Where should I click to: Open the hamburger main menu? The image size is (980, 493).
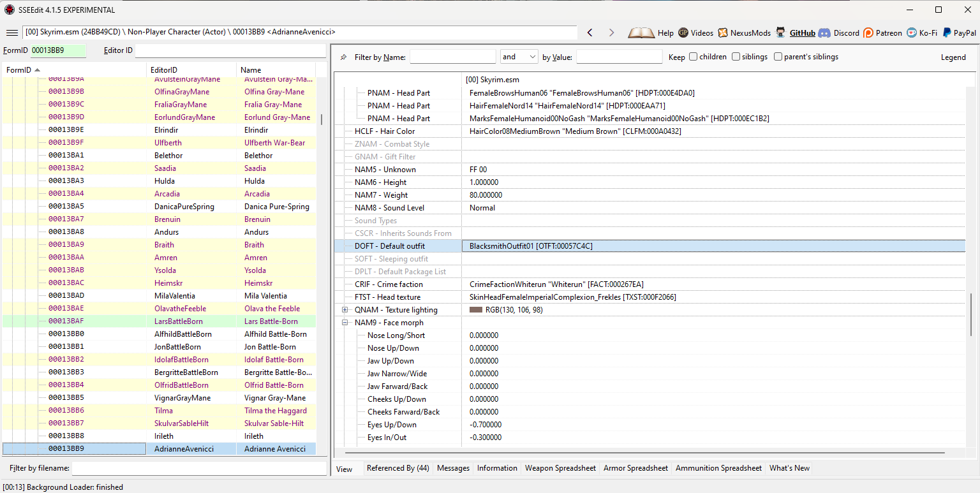coord(11,33)
